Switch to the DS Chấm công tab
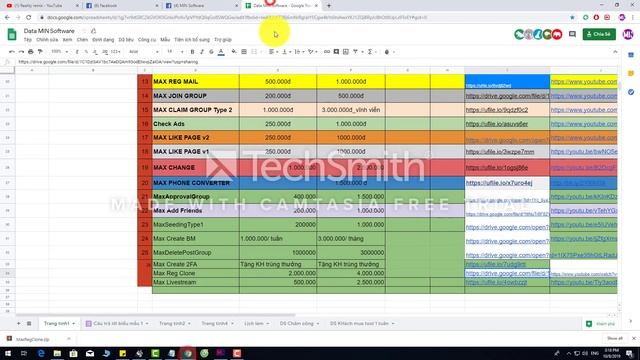 (x=299, y=323)
